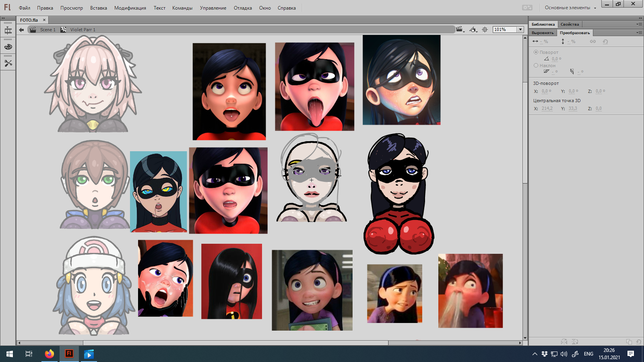
Task: Click the rotation angle value 0,0
Action: [x=555, y=59]
